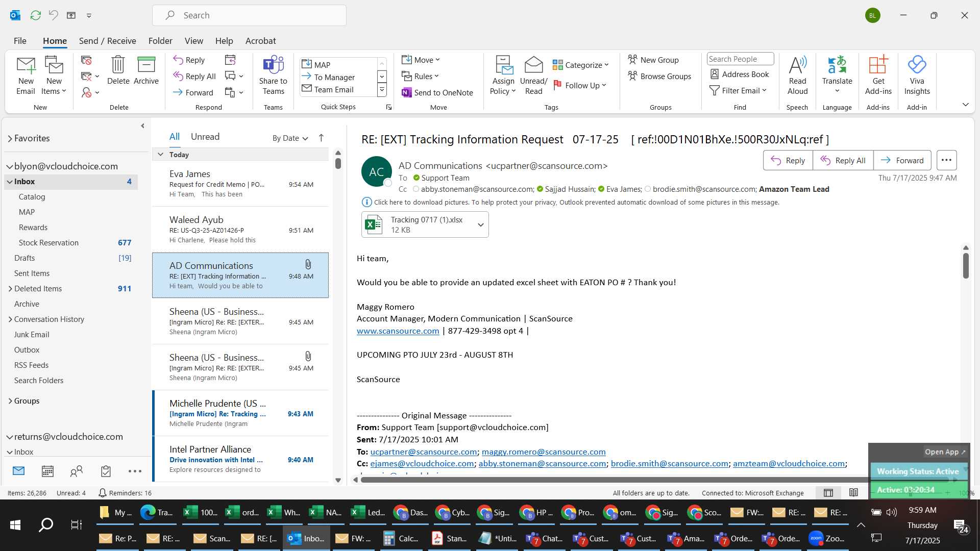This screenshot has width=980, height=551.
Task: Toggle sort order arrow in message list
Action: (x=321, y=138)
